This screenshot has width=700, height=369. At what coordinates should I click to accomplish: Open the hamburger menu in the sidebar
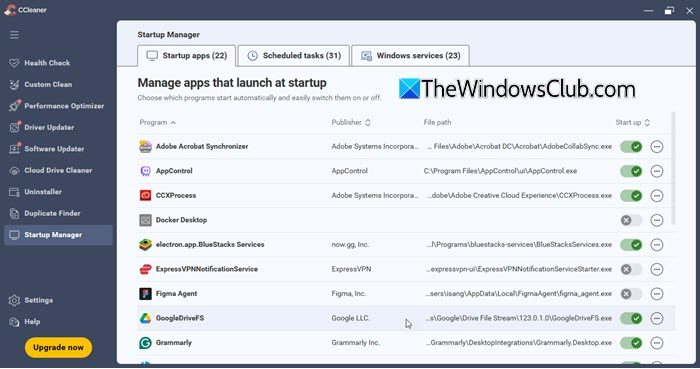pyautogui.click(x=14, y=35)
